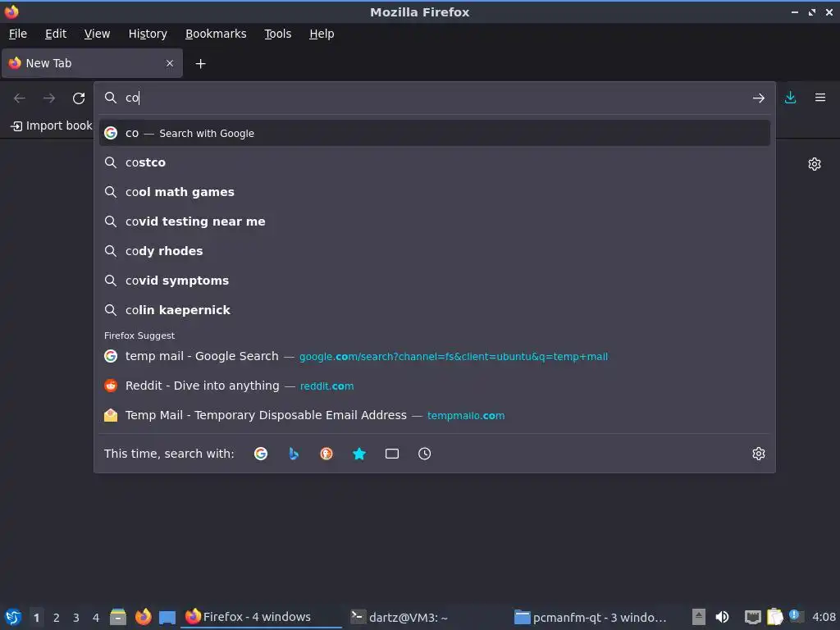
Task: Search only bookmarks with star icon
Action: pyautogui.click(x=359, y=454)
